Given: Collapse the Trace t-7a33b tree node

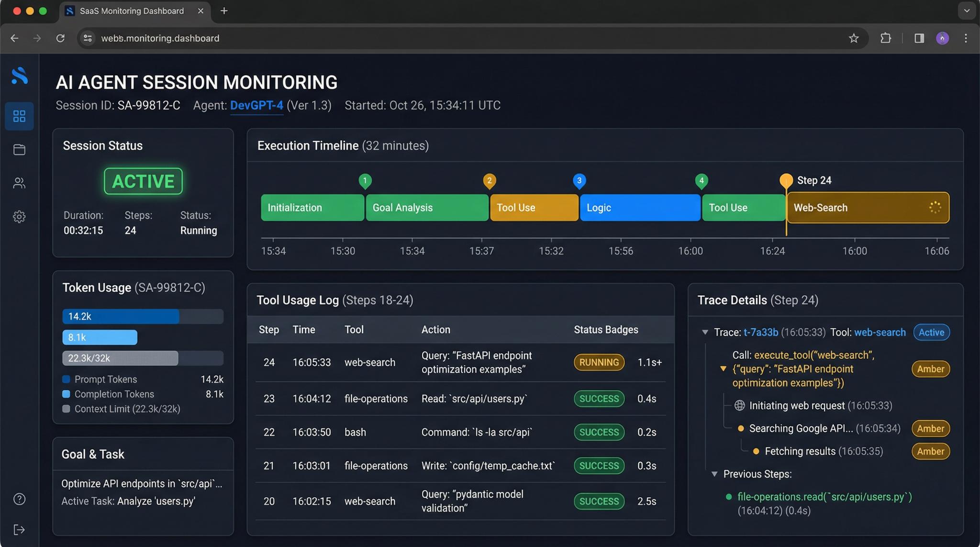Looking at the screenshot, I should tap(705, 332).
